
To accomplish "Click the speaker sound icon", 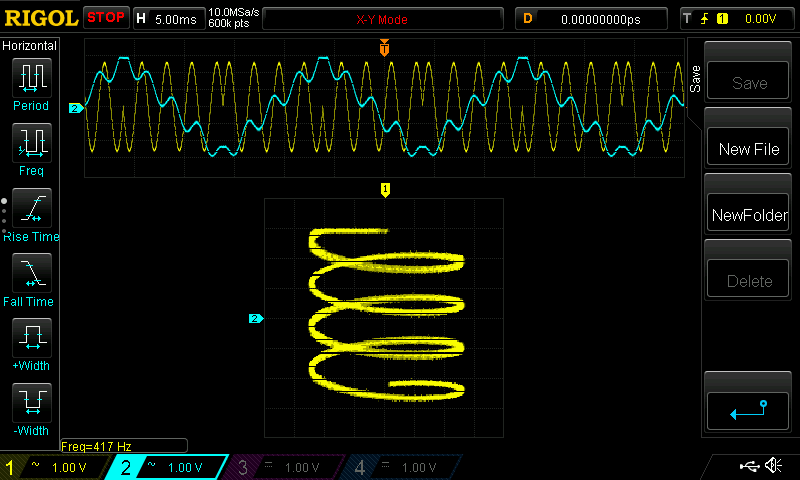I will pos(773,466).
